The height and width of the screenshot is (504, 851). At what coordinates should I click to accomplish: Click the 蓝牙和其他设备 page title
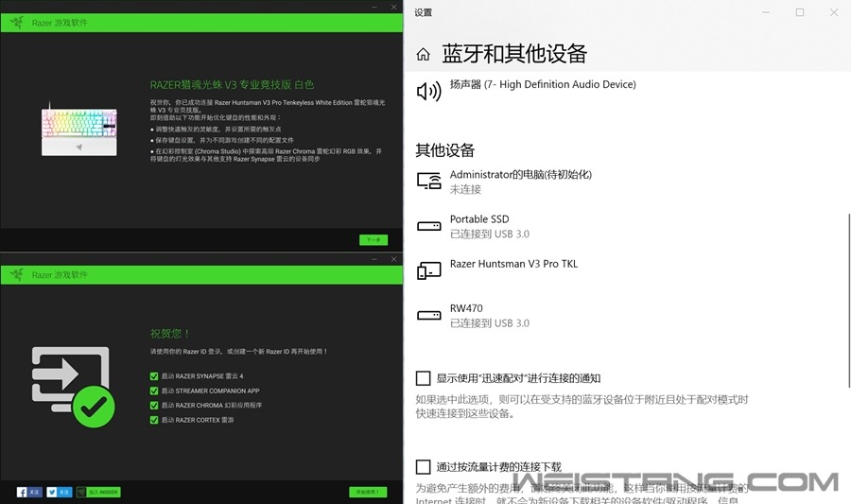tap(514, 54)
